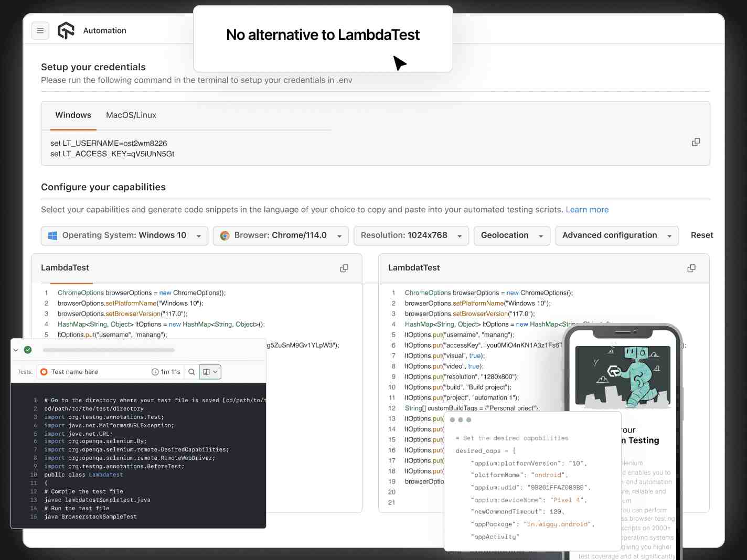The height and width of the screenshot is (560, 747).
Task: Open the hamburger menu in the header
Action: click(40, 31)
